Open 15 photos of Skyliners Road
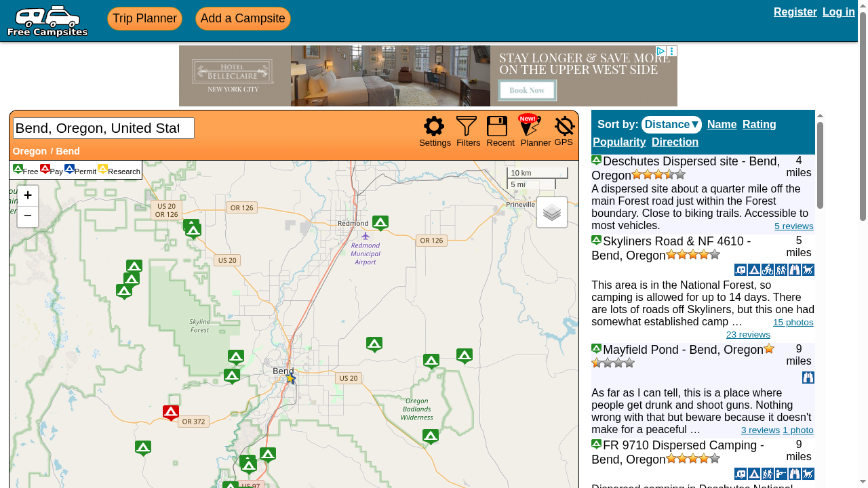This screenshot has height=488, width=868. click(x=793, y=322)
